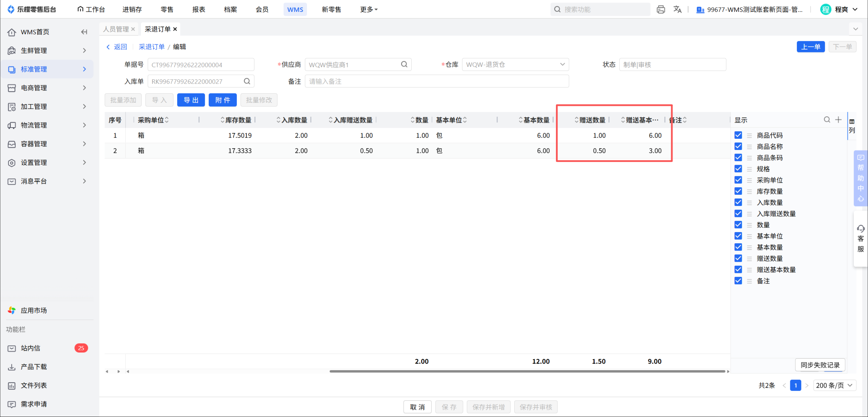Viewport: 868px width, 417px height.
Task: Click the 取消 button
Action: 418,407
